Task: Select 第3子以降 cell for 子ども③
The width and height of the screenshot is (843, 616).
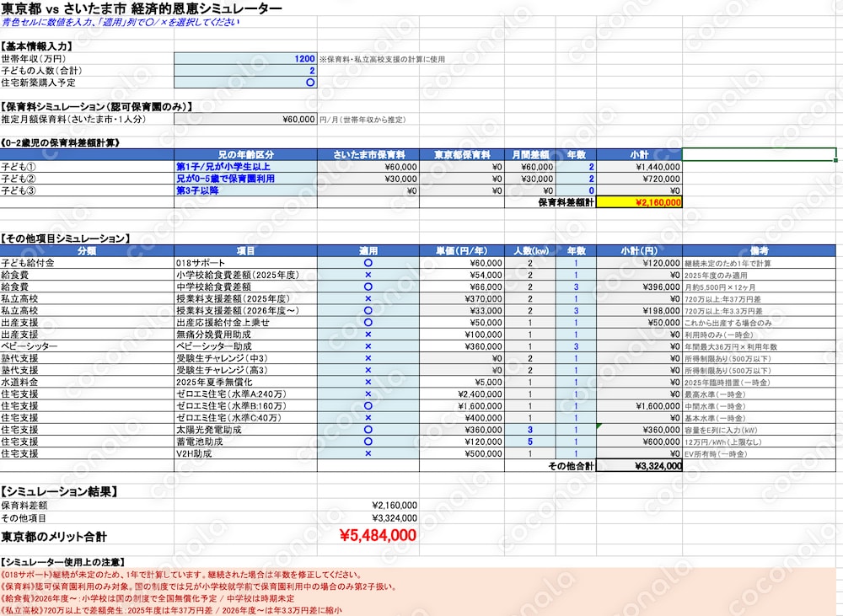Action: coord(245,190)
